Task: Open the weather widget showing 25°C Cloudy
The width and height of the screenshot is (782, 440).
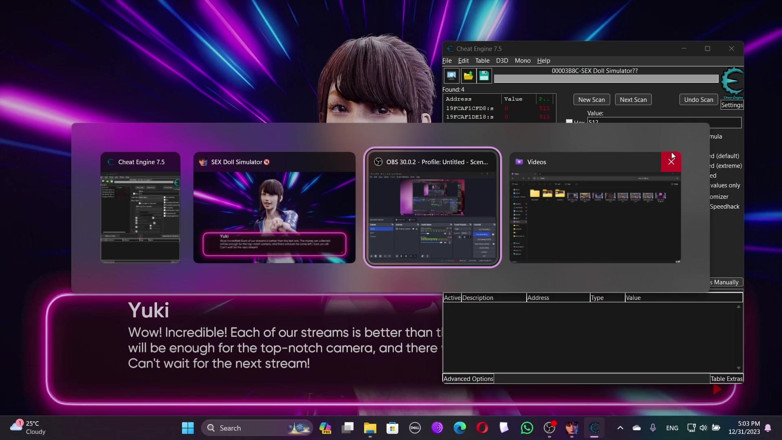Action: [28, 428]
